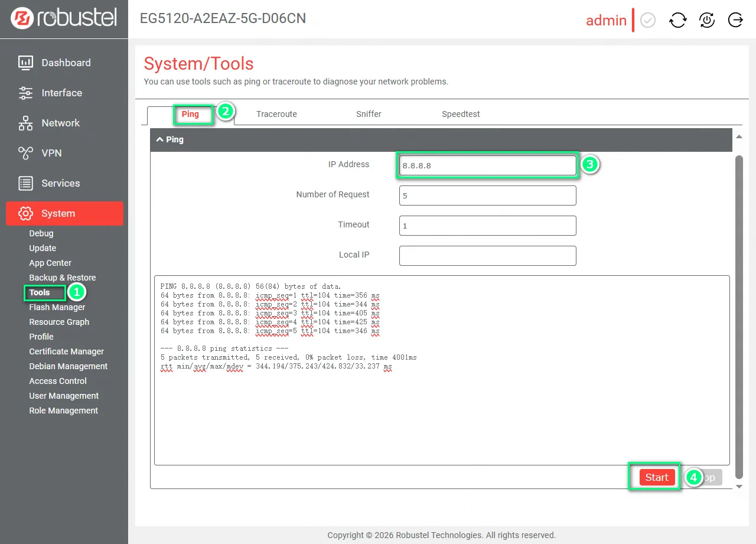Select the Speedtest tab
Image resolution: width=756 pixels, height=544 pixels.
click(x=461, y=114)
